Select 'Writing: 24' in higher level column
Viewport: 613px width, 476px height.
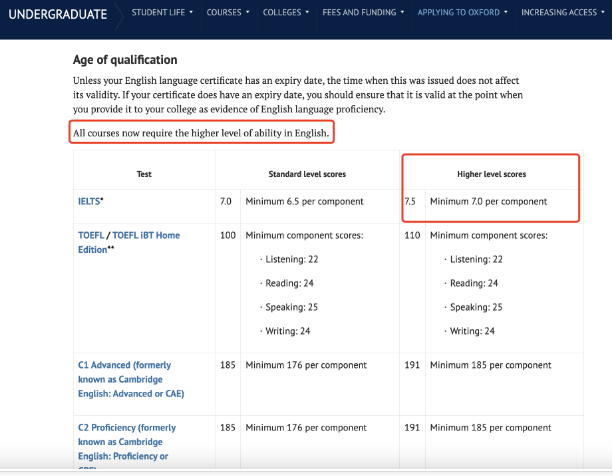472,331
